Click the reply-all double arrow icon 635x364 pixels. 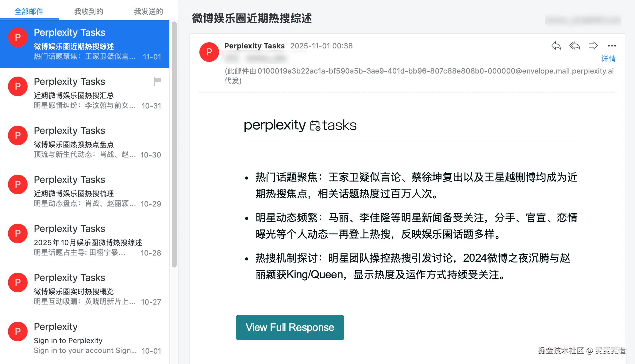575,46
